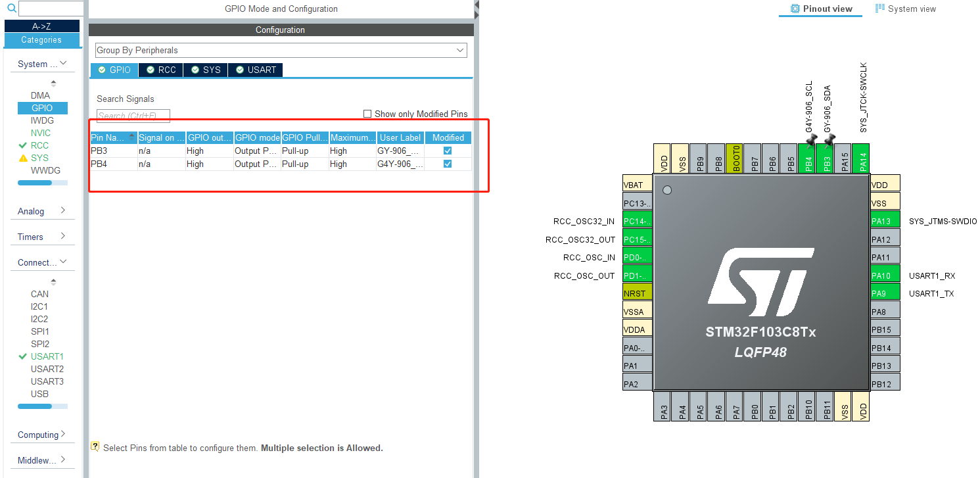Click the Categories button

pos(41,40)
